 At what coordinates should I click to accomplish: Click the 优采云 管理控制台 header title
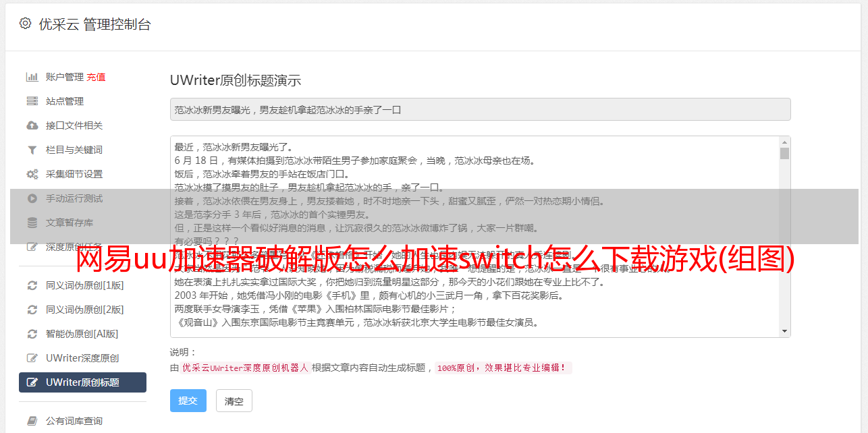[94, 24]
